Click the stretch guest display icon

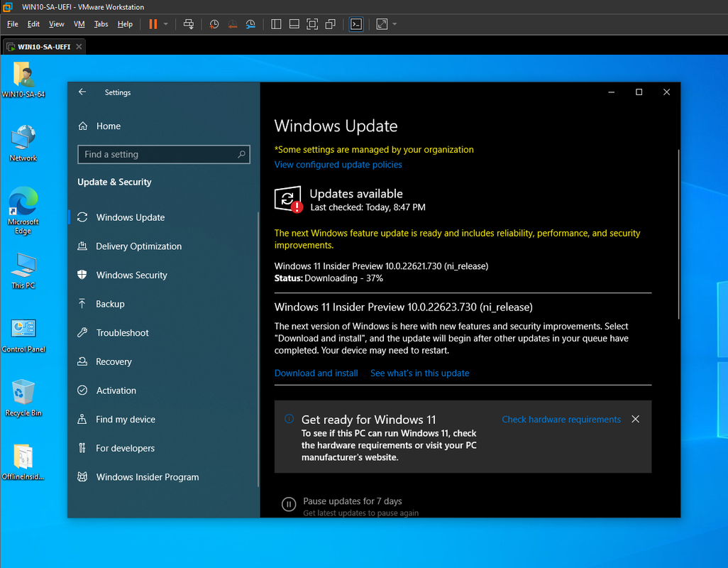[x=382, y=24]
